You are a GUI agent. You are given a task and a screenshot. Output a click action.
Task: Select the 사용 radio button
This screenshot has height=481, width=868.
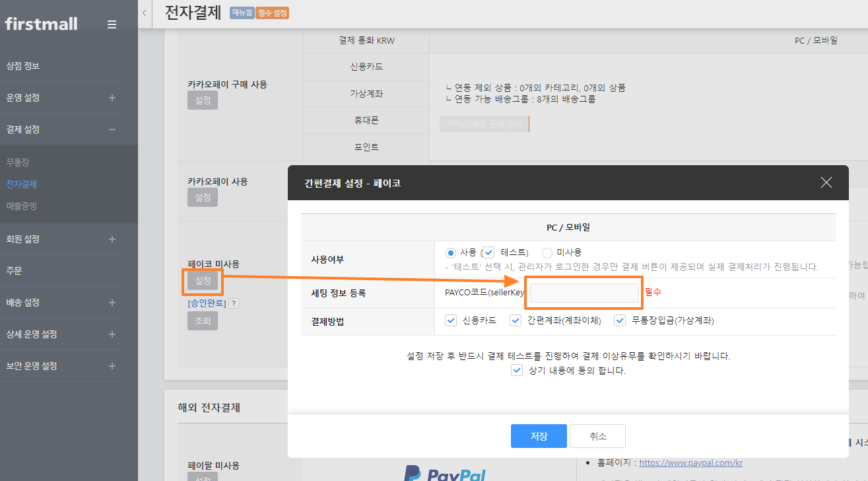(x=451, y=252)
